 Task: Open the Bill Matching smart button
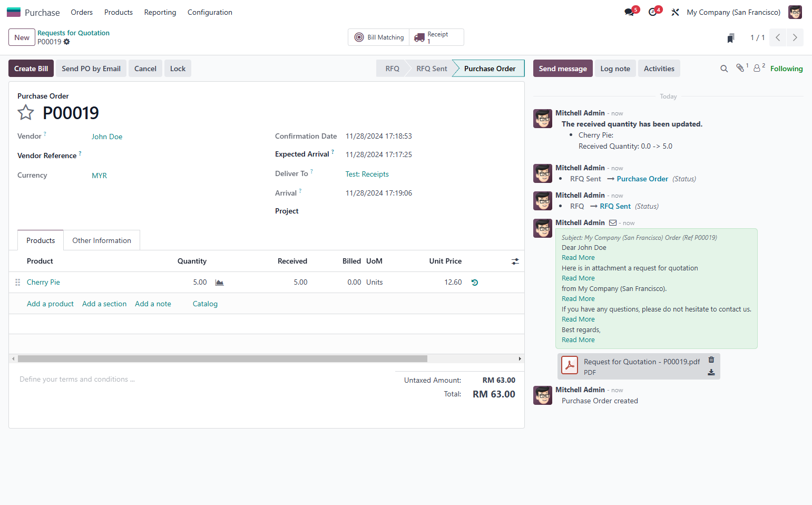pos(379,37)
